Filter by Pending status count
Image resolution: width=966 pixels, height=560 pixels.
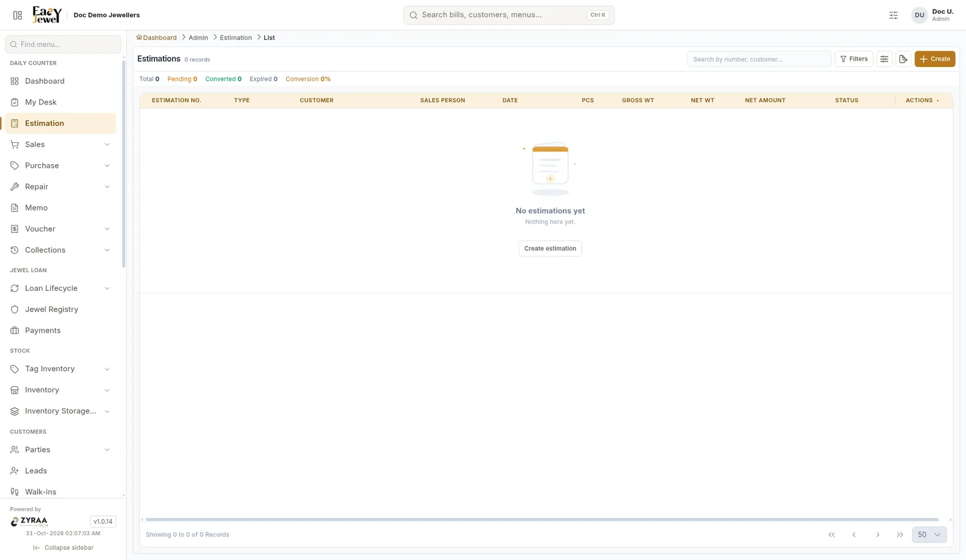pyautogui.click(x=182, y=79)
